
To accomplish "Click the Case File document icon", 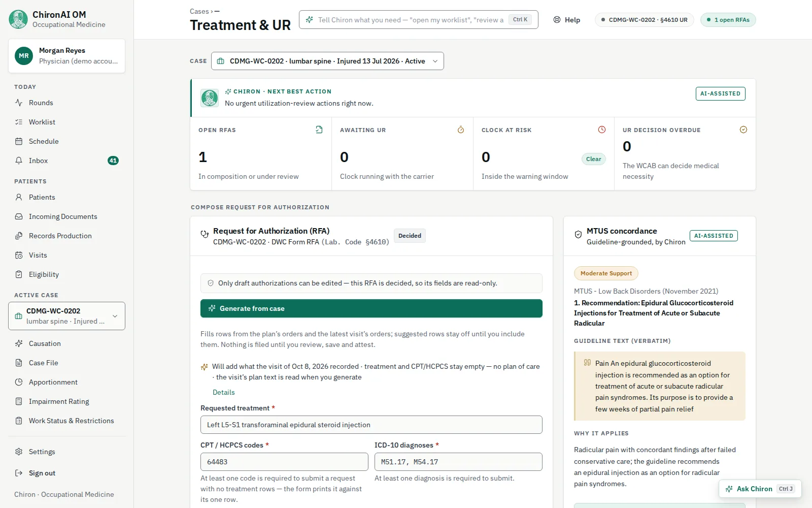I will pos(19,363).
